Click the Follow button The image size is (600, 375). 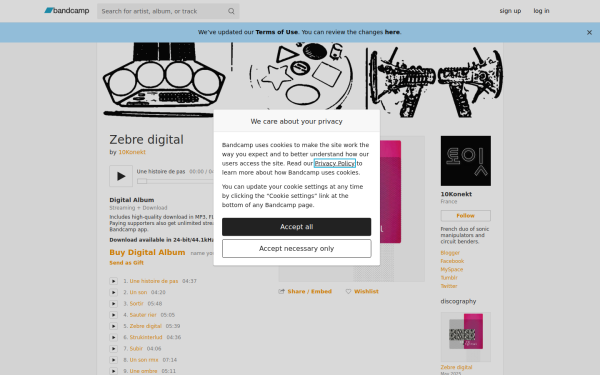tap(466, 216)
